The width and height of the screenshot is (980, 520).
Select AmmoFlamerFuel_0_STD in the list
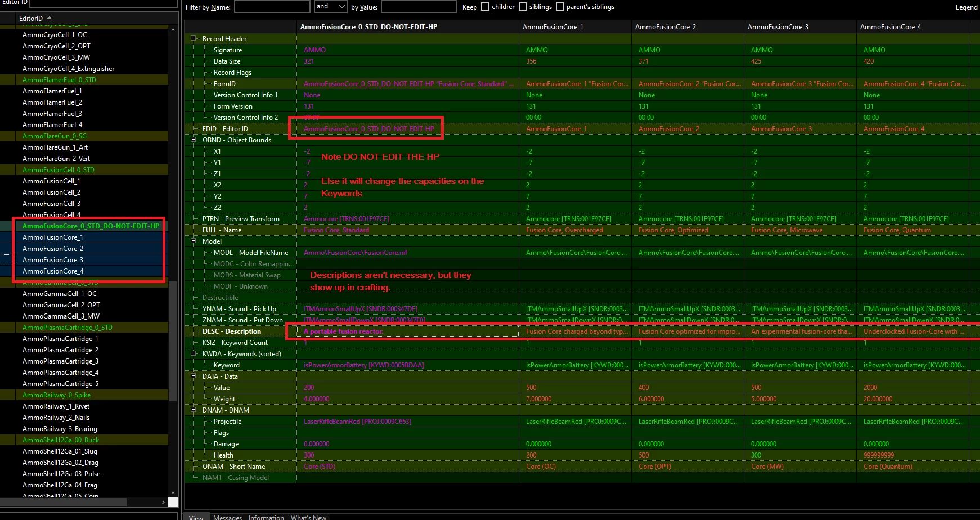(x=59, y=80)
